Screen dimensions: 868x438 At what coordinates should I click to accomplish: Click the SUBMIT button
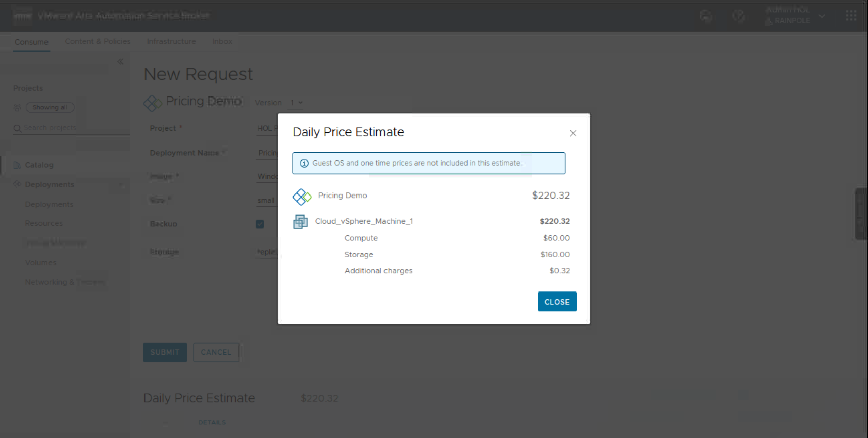165,352
